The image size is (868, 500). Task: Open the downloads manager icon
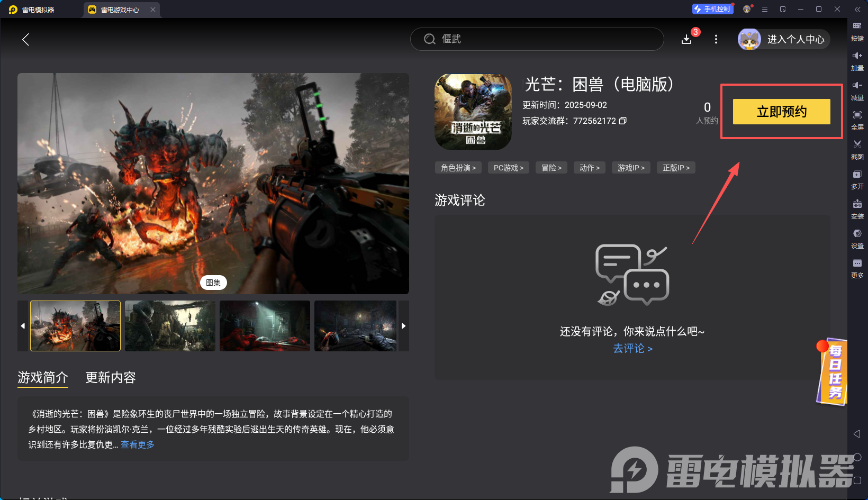pyautogui.click(x=686, y=39)
